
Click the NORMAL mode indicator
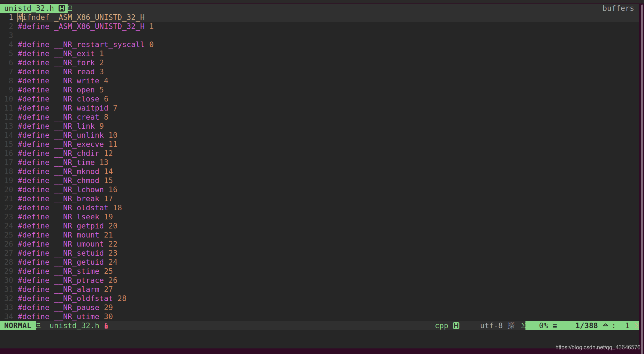coord(17,325)
